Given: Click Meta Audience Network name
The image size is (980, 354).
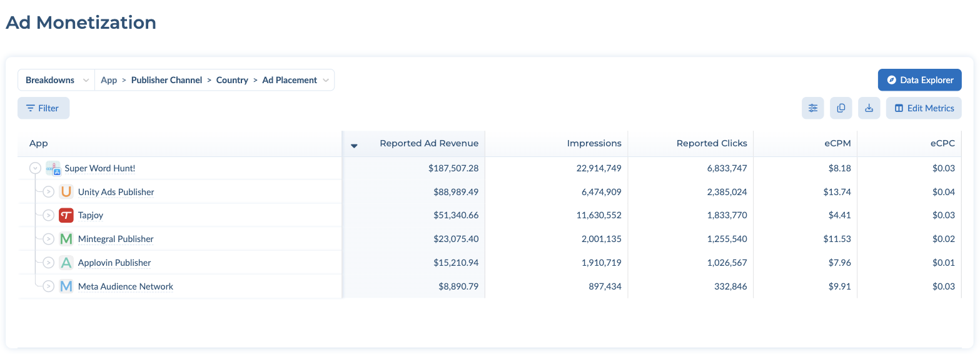Looking at the screenshot, I should 126,286.
